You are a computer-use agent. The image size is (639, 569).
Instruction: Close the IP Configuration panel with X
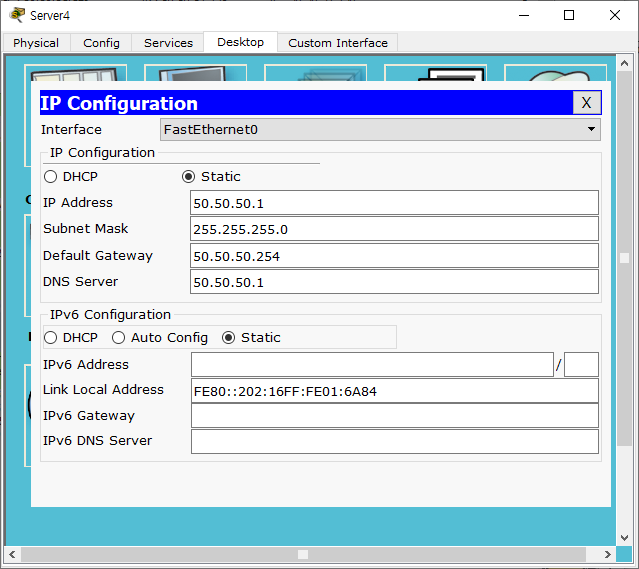(586, 103)
